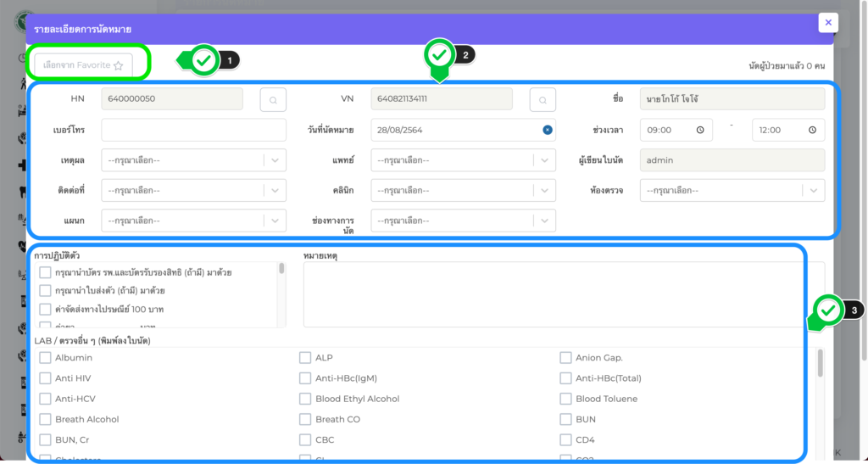Tick the CBC lab test checkbox
The image size is (868, 464).
[x=305, y=439]
